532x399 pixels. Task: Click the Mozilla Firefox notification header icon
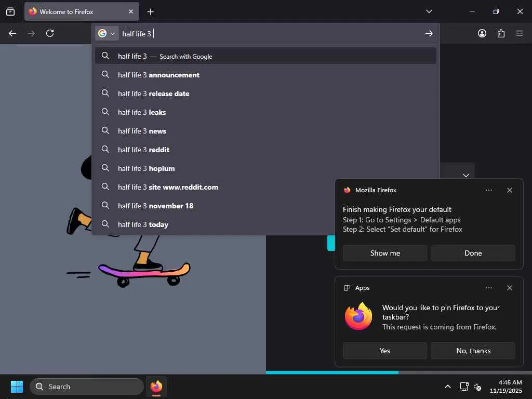347,190
